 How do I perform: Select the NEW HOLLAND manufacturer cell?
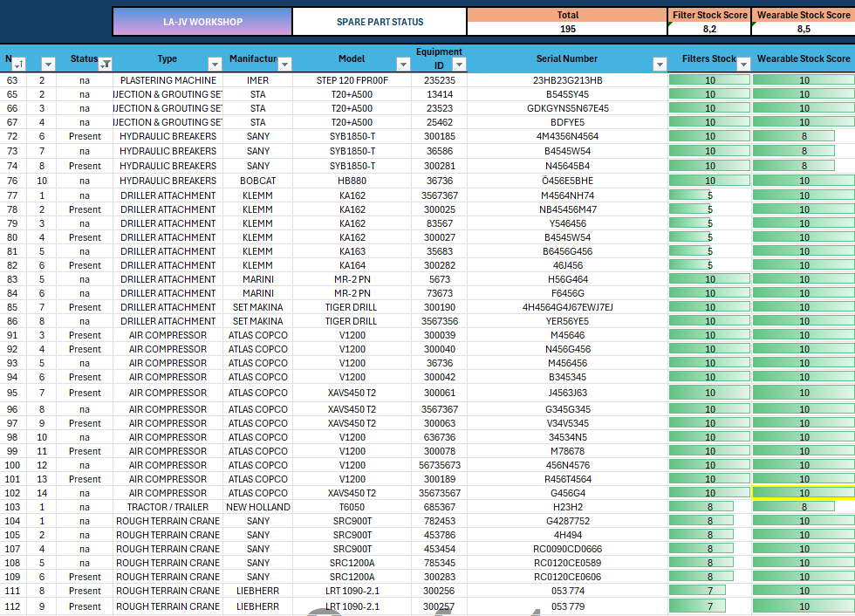tap(257, 507)
